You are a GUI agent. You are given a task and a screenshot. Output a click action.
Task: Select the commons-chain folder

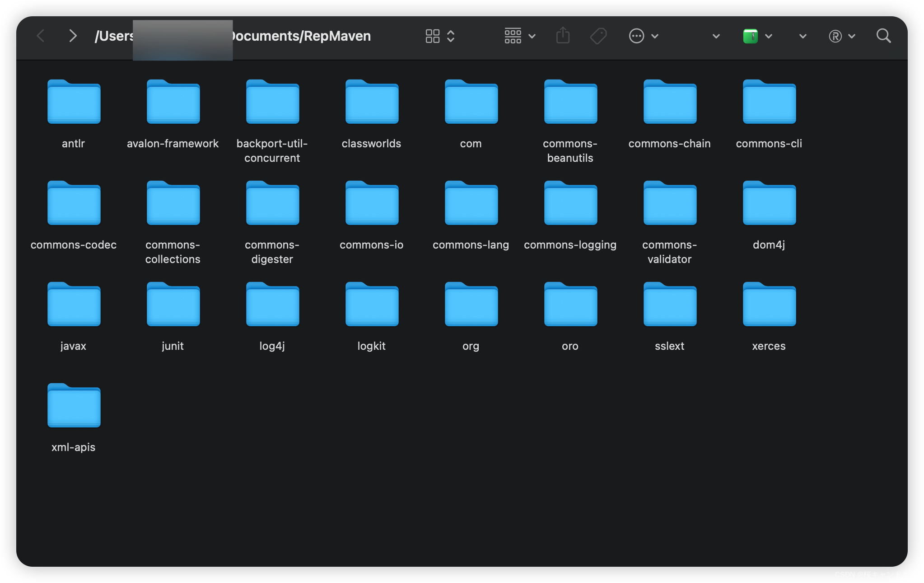670,101
